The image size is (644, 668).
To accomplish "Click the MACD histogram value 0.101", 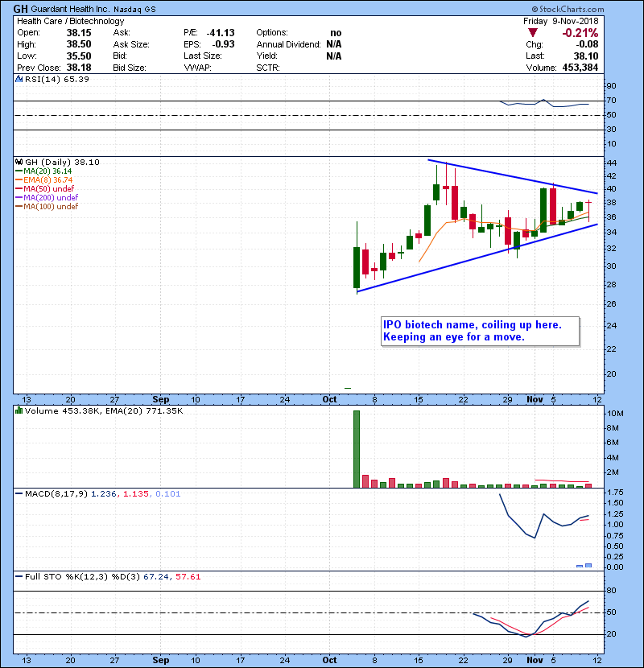I will (168, 494).
